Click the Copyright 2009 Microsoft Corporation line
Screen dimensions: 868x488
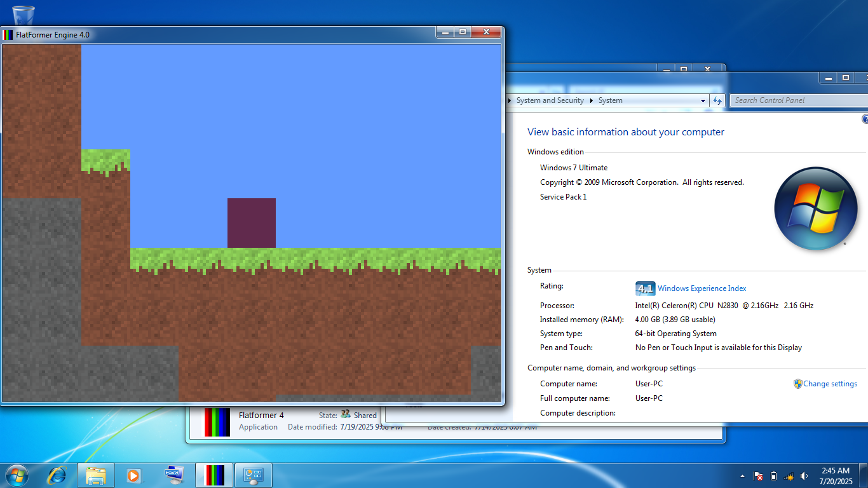(x=642, y=182)
